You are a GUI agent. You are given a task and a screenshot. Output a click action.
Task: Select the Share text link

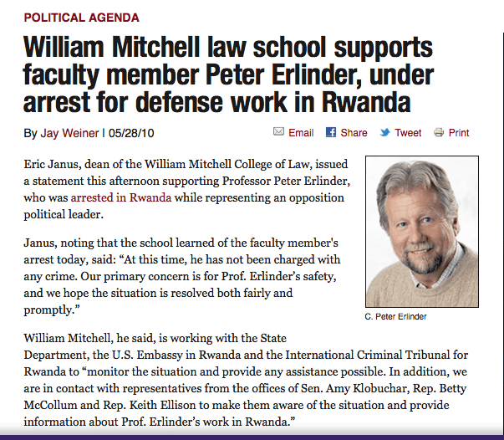click(x=354, y=132)
